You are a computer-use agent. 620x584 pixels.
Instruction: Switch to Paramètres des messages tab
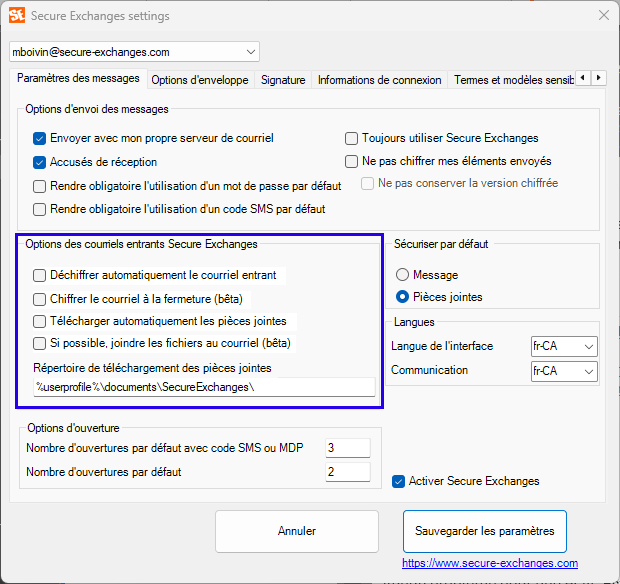coord(78,78)
